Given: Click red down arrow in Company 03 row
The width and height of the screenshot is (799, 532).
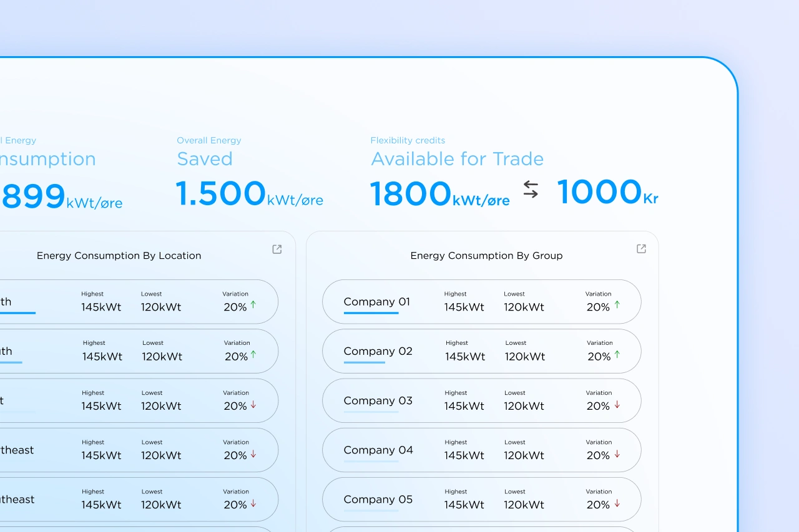Looking at the screenshot, I should (617, 404).
